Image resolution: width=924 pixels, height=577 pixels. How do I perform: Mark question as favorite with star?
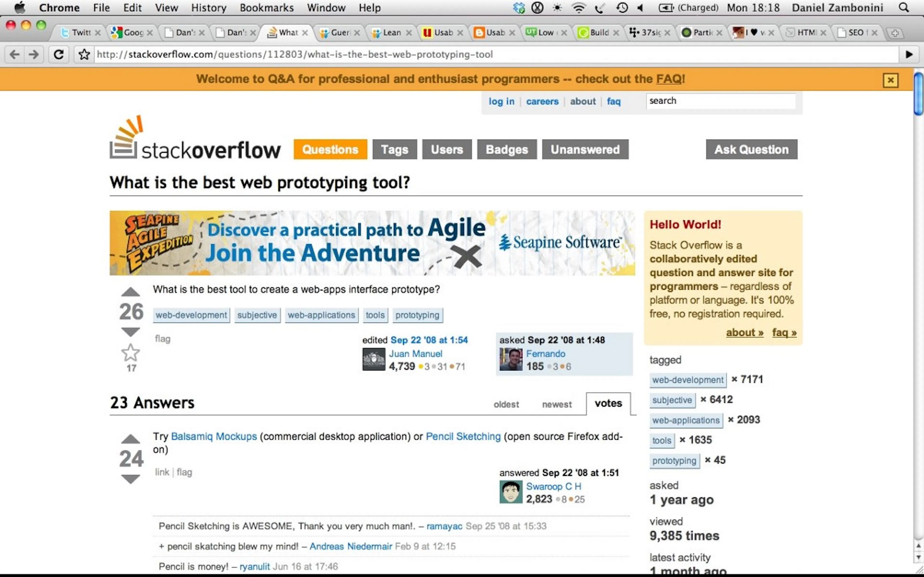(131, 353)
